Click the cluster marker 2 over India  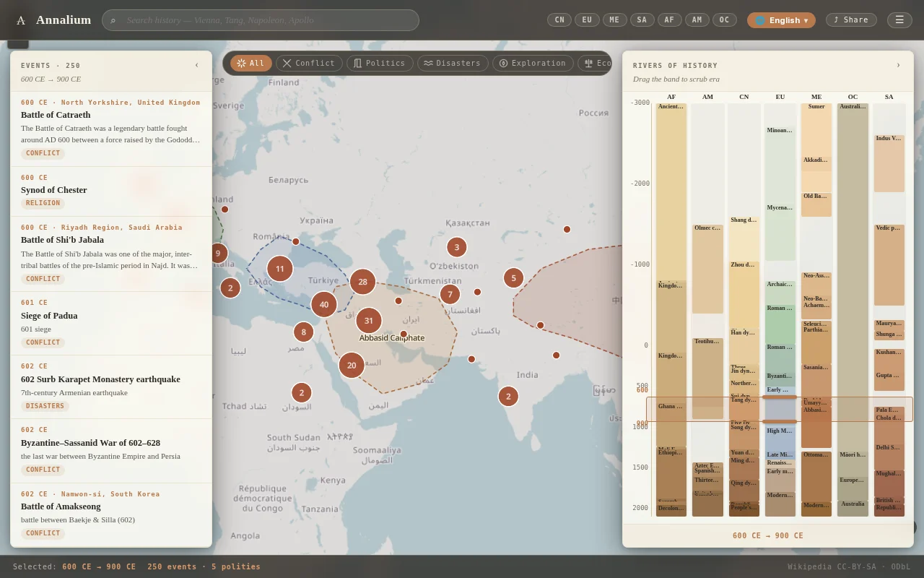point(508,397)
